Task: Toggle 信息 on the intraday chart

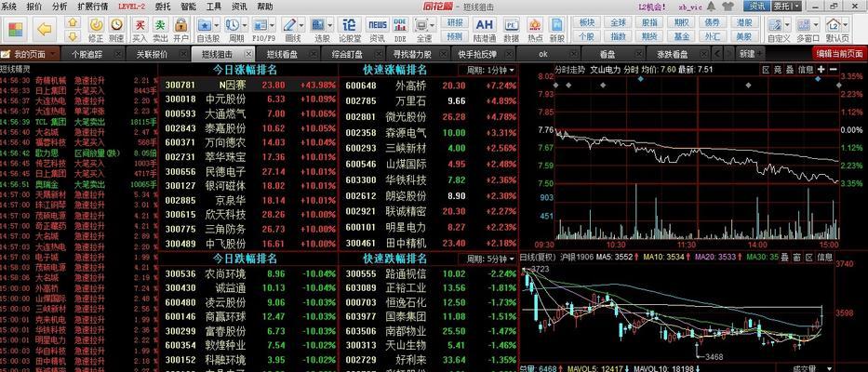Action: click(806, 70)
